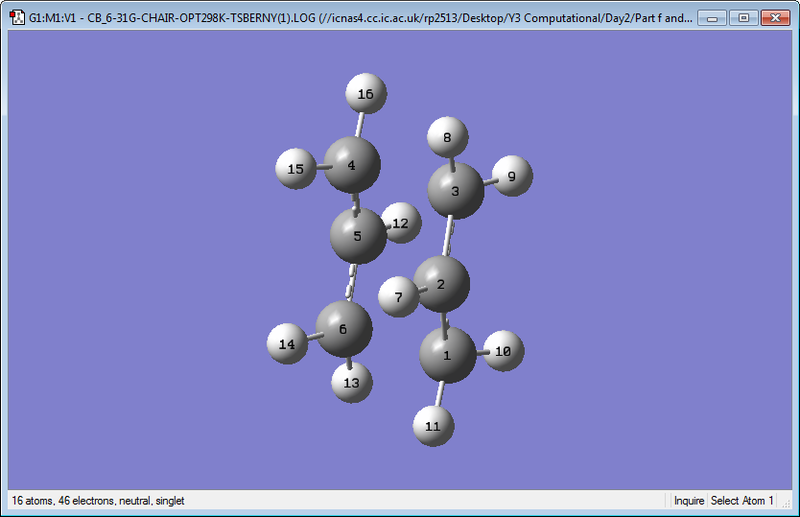Select hydrogen atom 7

pos(398,297)
